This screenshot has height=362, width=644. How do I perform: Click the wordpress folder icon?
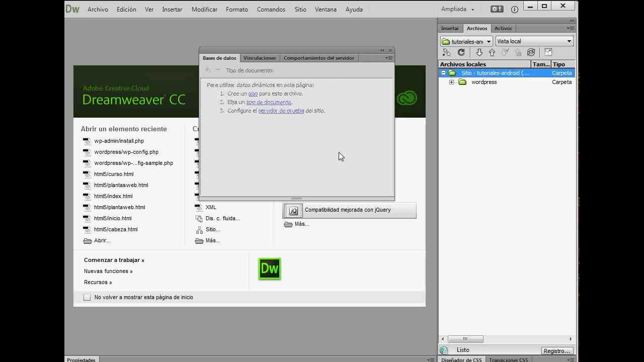[462, 82]
